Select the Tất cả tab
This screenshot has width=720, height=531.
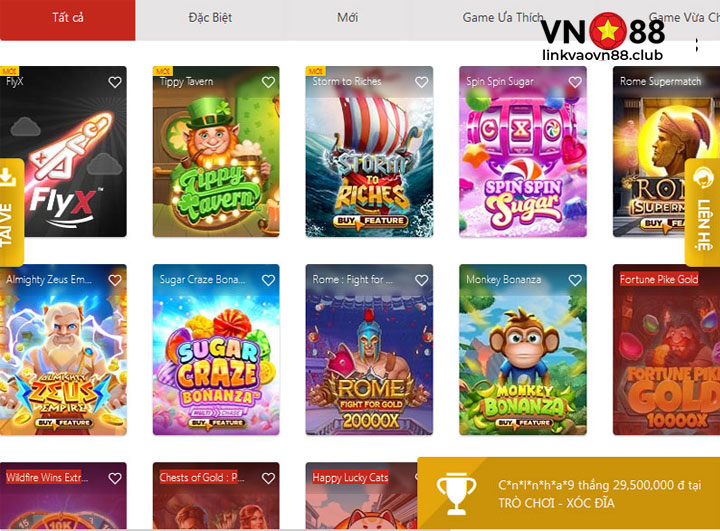click(68, 18)
